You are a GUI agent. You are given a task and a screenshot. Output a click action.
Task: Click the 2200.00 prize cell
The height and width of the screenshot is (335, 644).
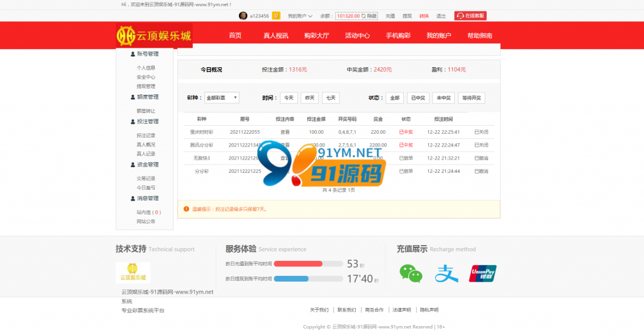point(378,145)
